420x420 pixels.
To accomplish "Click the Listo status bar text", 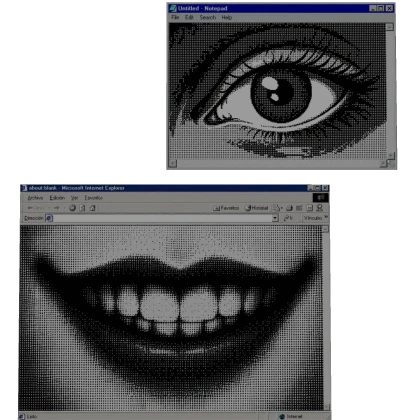I will pos(32,416).
